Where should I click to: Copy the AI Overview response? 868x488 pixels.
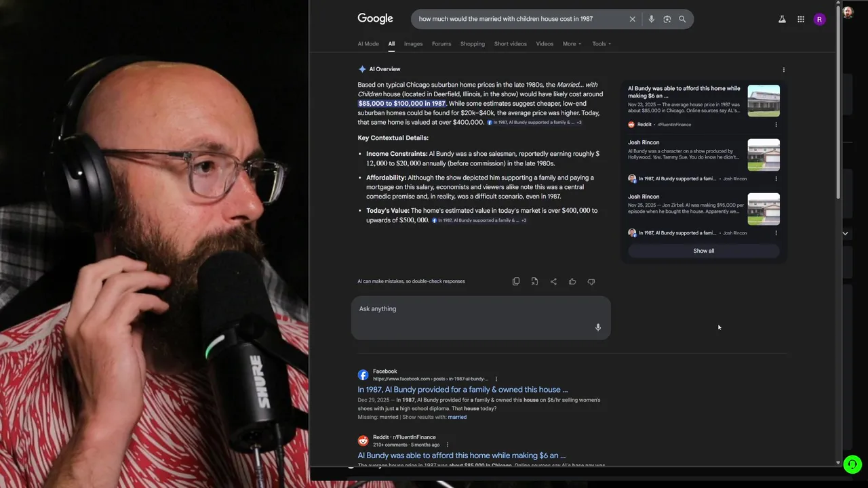(x=516, y=281)
